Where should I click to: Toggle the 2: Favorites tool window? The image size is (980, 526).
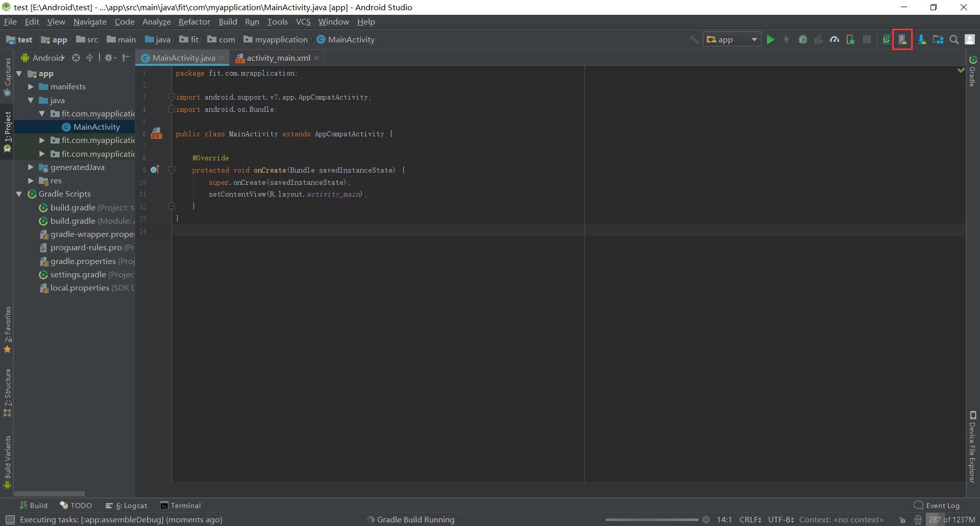pos(7,330)
